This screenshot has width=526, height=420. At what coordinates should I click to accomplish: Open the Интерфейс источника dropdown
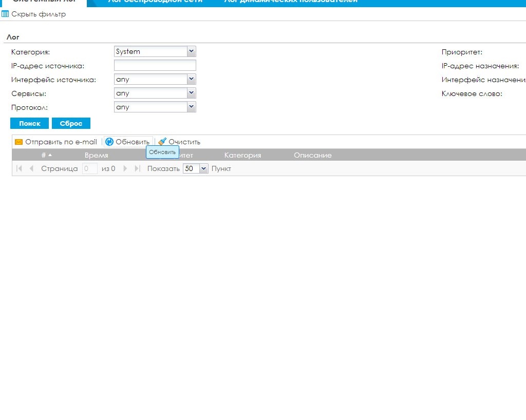tap(191, 79)
